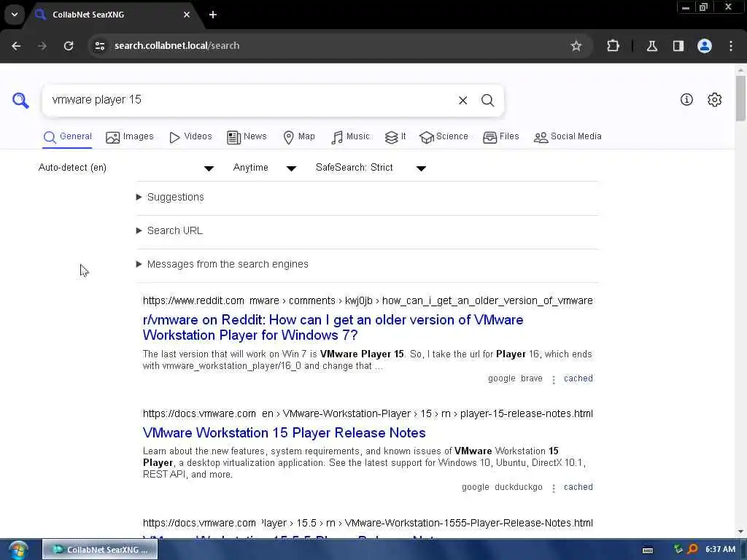Click the VMware-Workstation-1555-Player-Release-Notes.html URL

pos(368,523)
